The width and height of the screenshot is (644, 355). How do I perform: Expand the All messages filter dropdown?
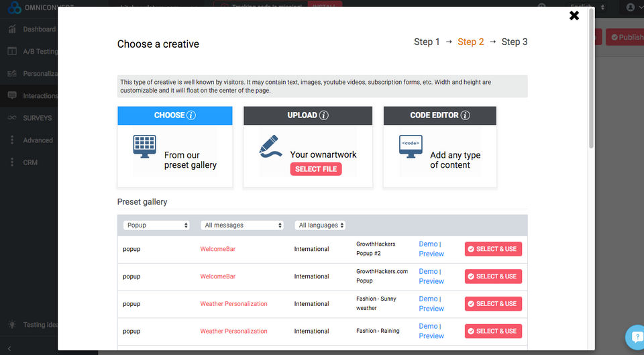(242, 225)
